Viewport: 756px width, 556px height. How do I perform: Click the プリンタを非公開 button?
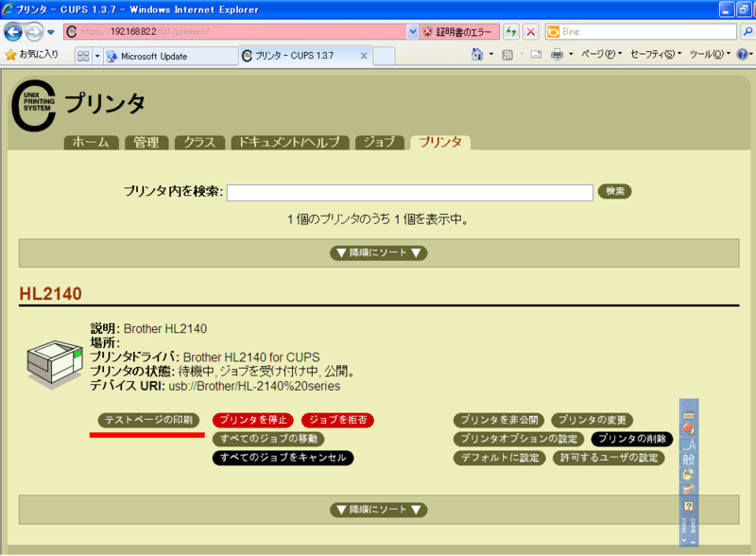pos(499,420)
